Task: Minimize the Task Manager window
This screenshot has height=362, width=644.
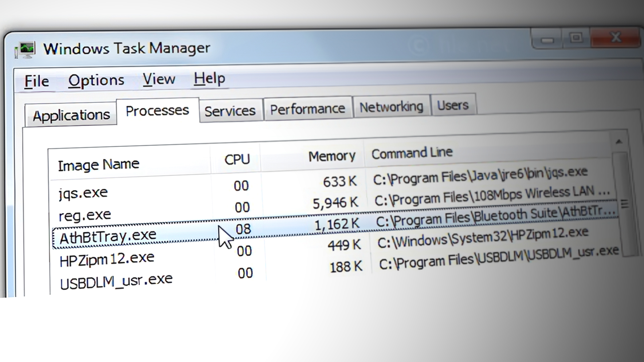Action: coord(547,40)
